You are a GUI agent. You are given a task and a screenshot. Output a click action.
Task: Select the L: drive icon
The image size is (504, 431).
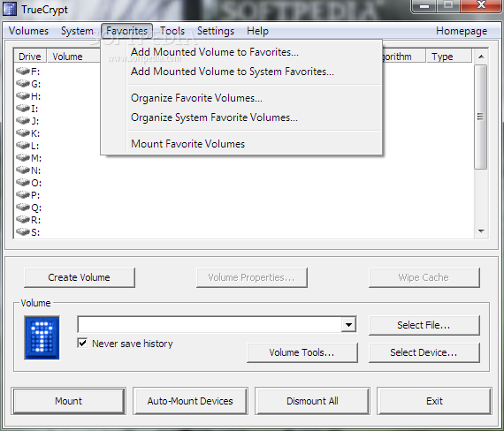[23, 145]
